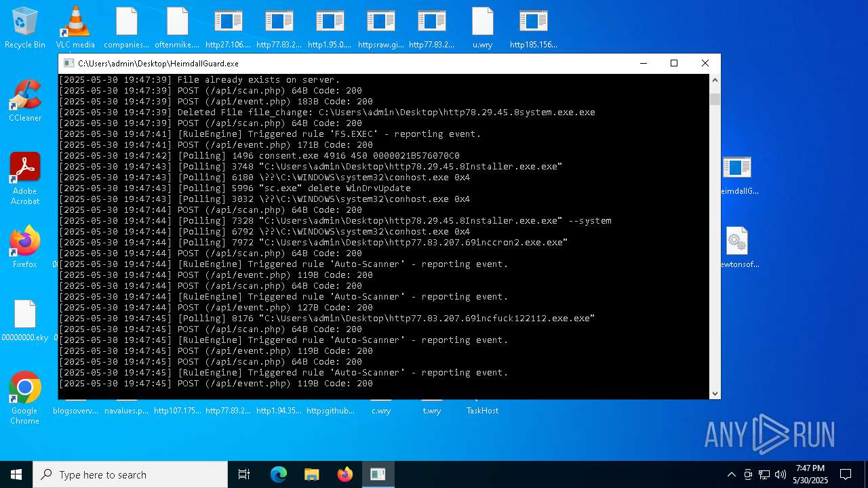Select the http107.175 desktop item
This screenshot has height=488, width=868.
coord(178,411)
